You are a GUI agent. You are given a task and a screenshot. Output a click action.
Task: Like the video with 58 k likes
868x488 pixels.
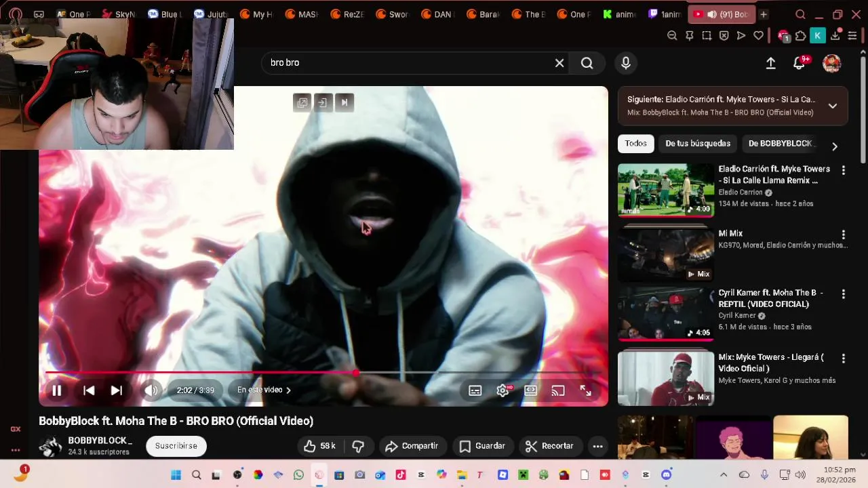pyautogui.click(x=319, y=446)
